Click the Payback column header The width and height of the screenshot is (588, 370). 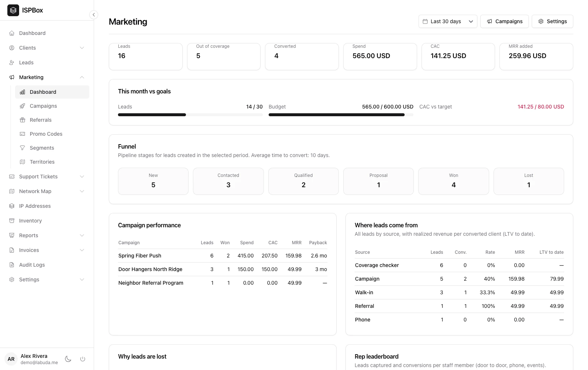coord(318,243)
